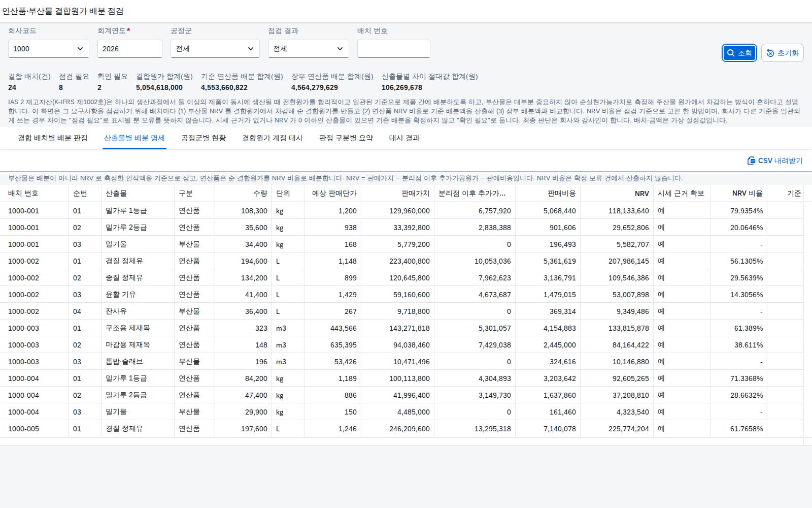Open the 대사 결과 tab
The image size is (812, 508).
point(404,138)
